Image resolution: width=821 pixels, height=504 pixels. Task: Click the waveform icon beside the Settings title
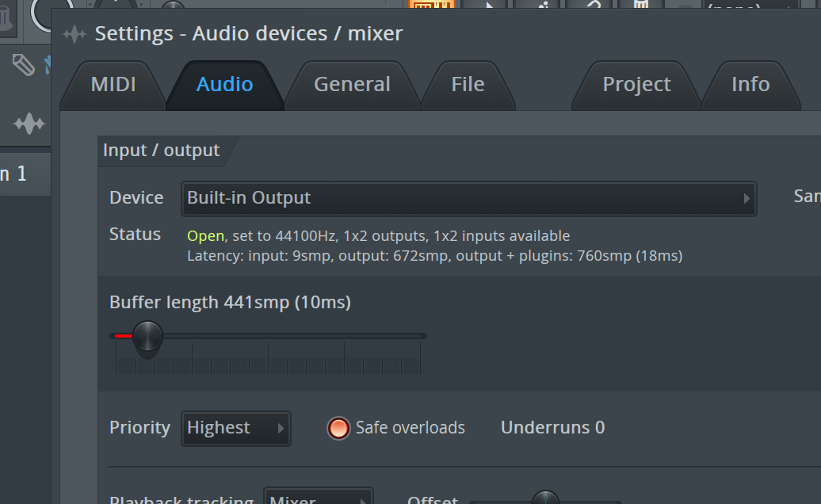(74, 34)
